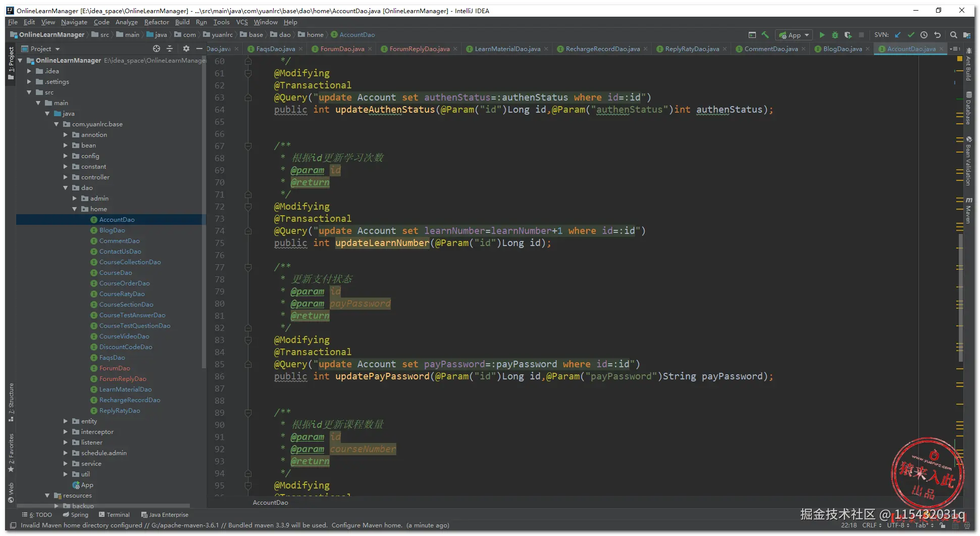Start debugging with the bug icon
This screenshot has width=980, height=536.
tap(835, 35)
